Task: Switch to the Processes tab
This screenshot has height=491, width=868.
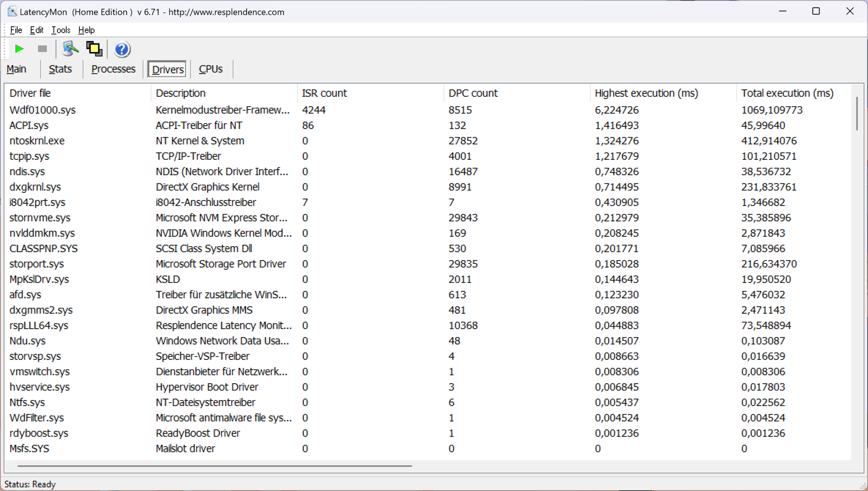Action: pyautogui.click(x=113, y=69)
